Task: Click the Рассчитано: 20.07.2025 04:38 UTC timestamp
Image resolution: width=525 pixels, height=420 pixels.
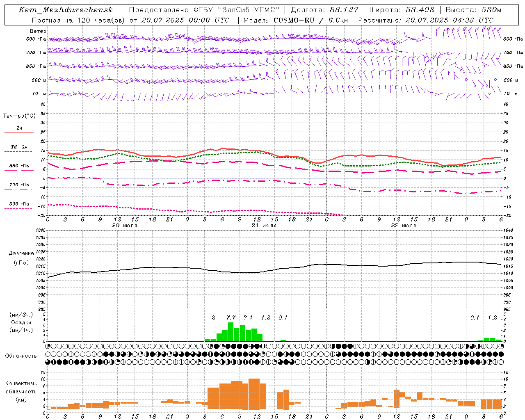Action: coord(426,20)
